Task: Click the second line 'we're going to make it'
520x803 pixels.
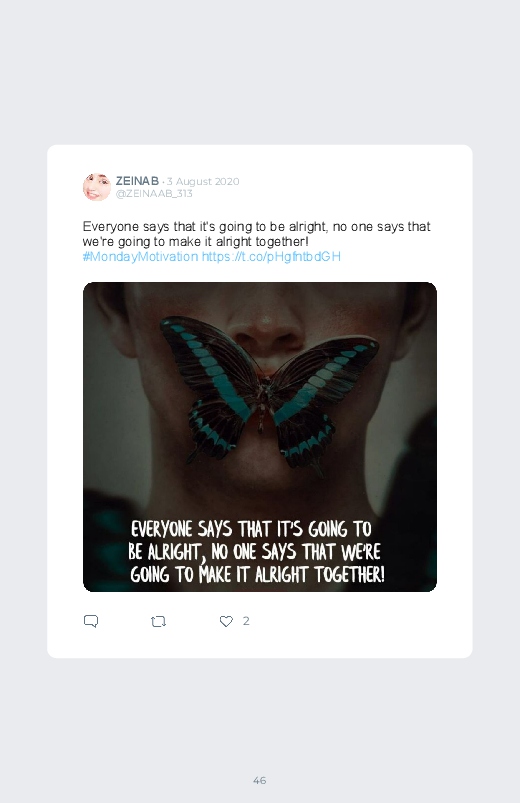Action: (x=196, y=241)
